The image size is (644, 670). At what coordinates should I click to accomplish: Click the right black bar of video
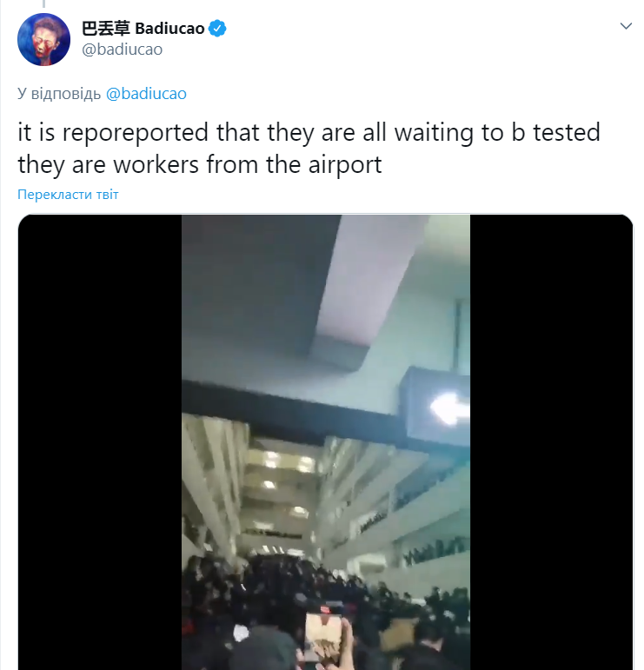click(x=551, y=441)
